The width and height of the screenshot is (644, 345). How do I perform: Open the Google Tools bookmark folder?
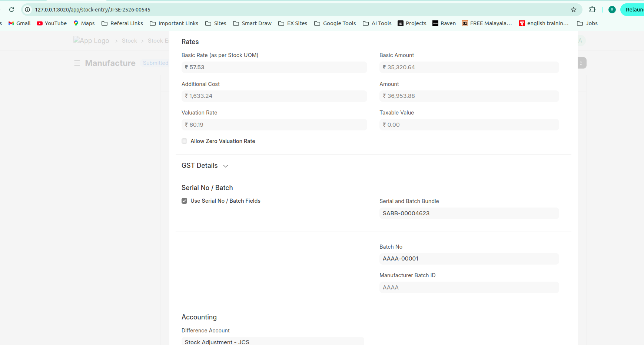(x=335, y=23)
